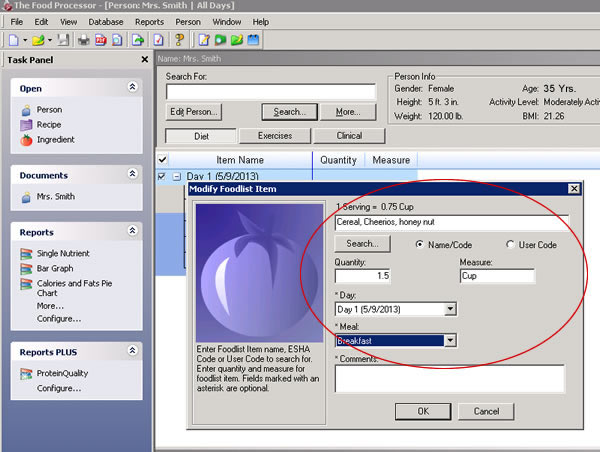Click the Print icon in the toolbar

point(83,40)
